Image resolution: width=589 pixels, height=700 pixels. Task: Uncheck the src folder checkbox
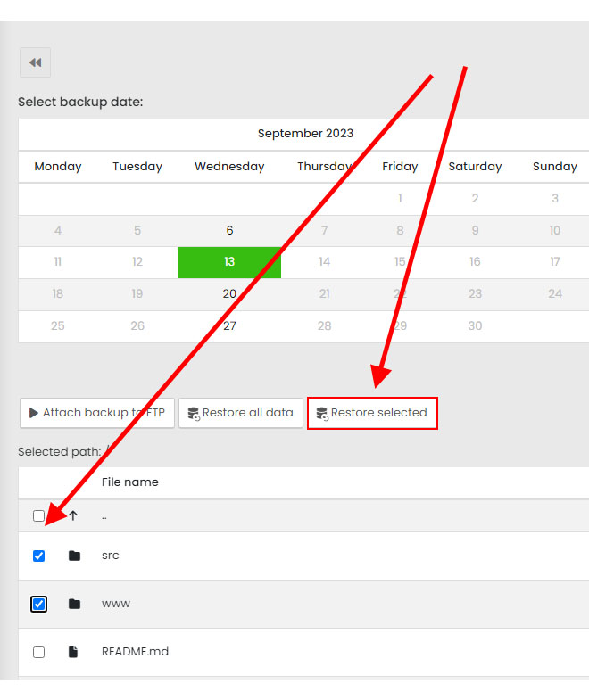38,556
